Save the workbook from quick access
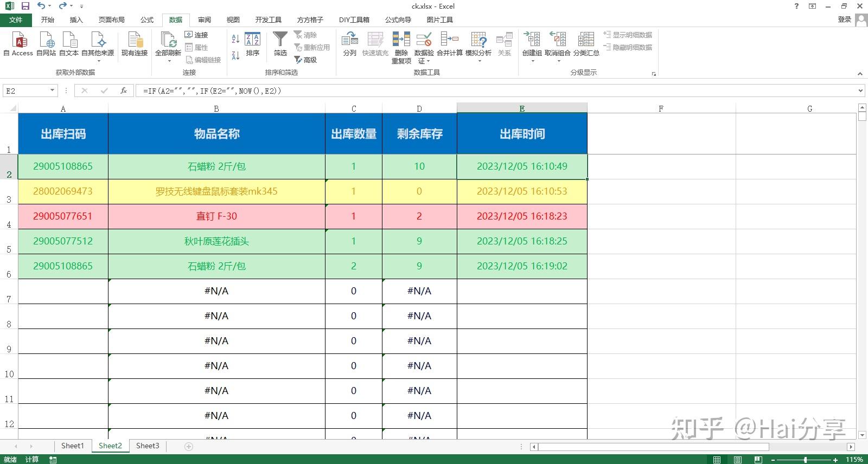 point(25,6)
